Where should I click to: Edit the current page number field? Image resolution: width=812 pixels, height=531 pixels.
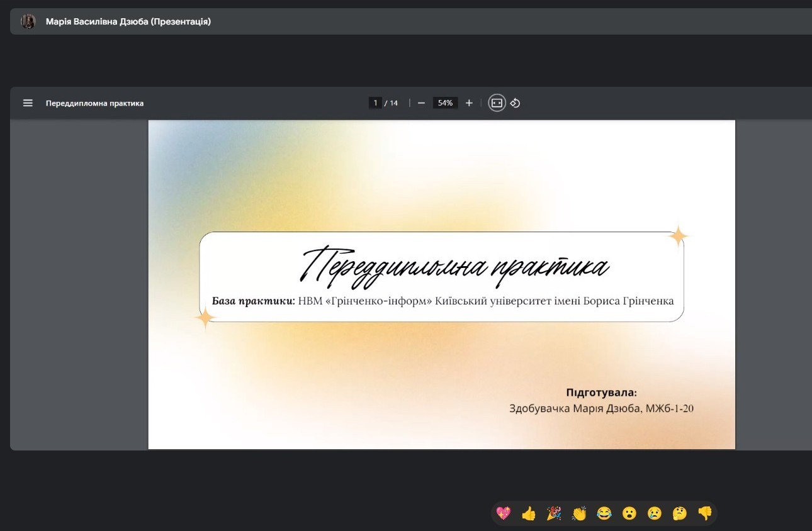tap(375, 103)
